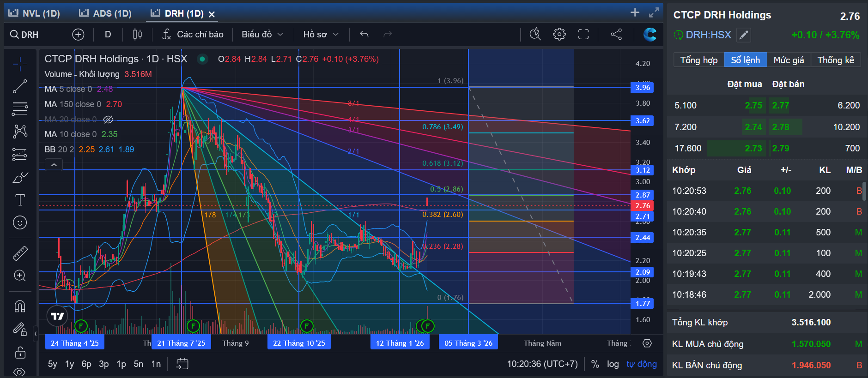Click the blue C logo icon
Viewport: 868px width, 378px height.
pyautogui.click(x=650, y=34)
